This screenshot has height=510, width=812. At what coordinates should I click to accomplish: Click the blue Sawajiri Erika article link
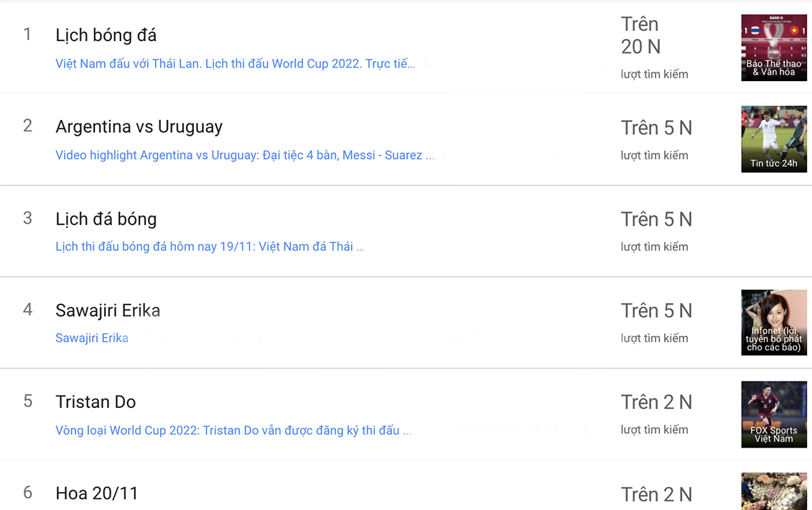coord(92,338)
